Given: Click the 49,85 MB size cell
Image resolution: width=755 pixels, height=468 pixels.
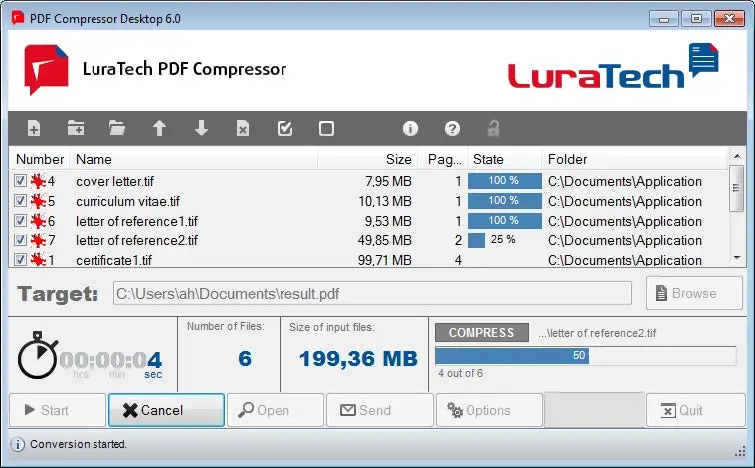Looking at the screenshot, I should (385, 240).
